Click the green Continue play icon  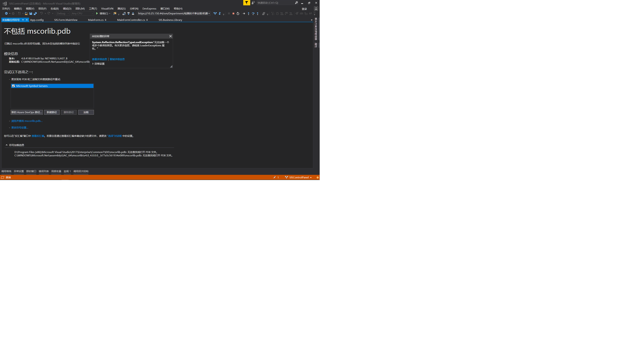(x=97, y=13)
